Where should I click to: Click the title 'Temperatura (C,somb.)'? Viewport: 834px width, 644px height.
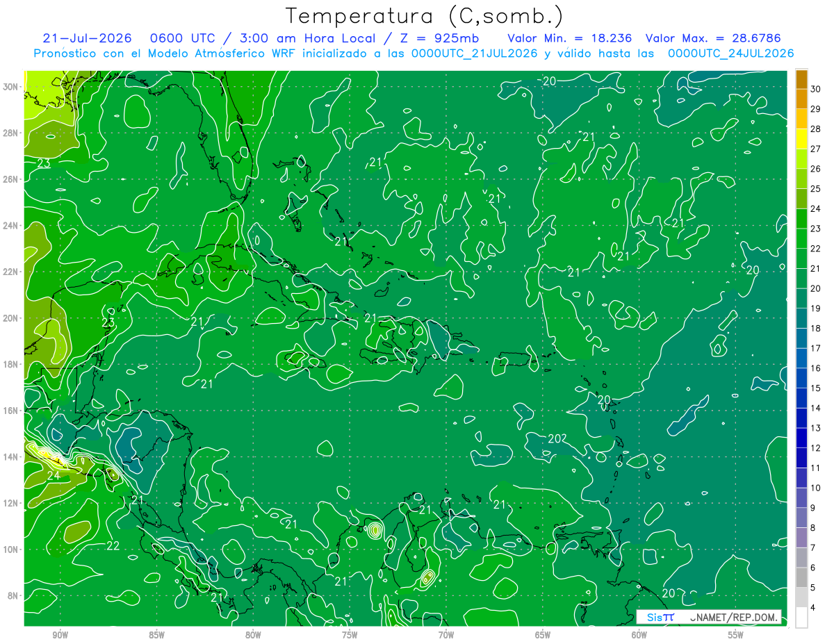425,15
